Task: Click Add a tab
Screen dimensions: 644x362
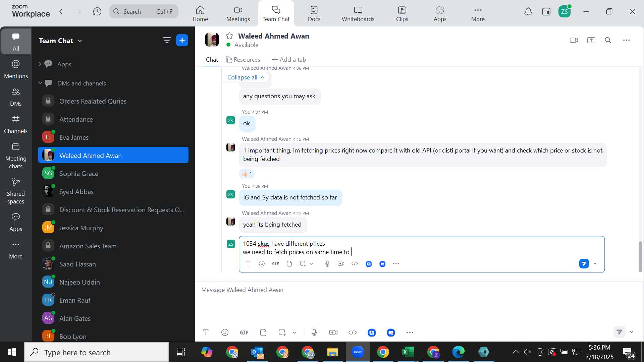Action: (x=289, y=59)
